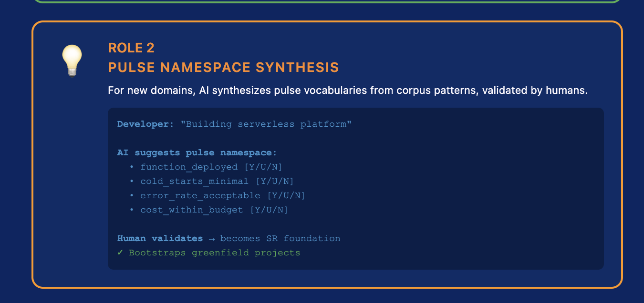Click the PULSE NAMESPACE SYNTHESIS title

click(x=223, y=68)
